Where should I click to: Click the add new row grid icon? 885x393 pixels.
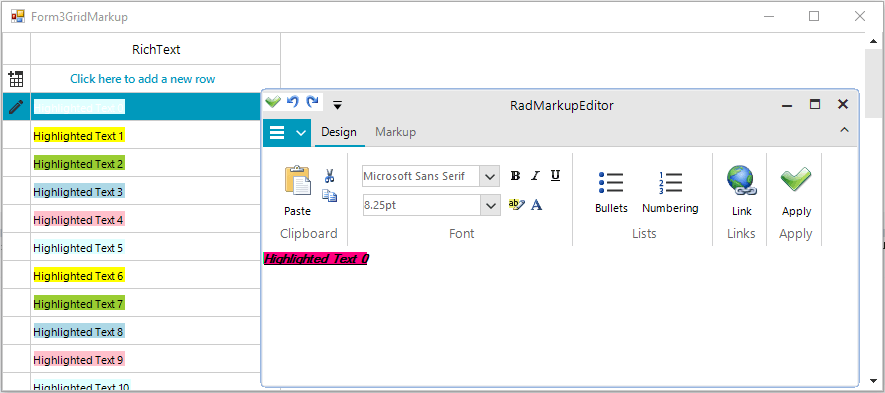(16, 79)
